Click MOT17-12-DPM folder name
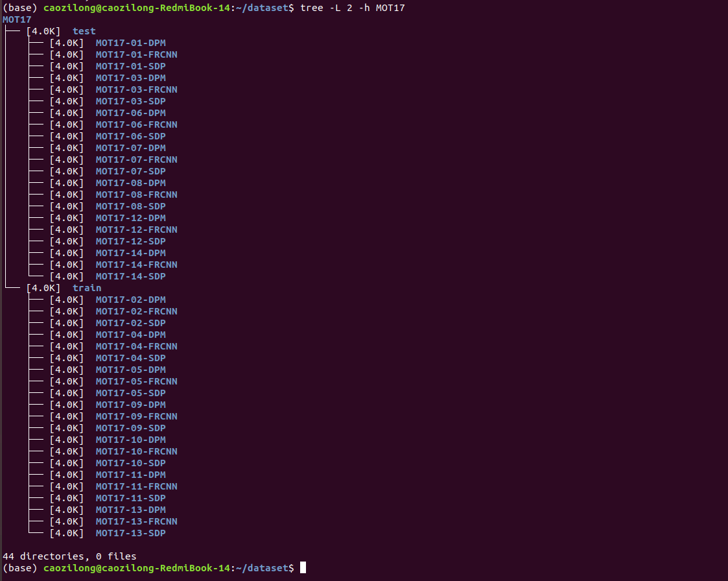This screenshot has width=728, height=581. coord(130,218)
